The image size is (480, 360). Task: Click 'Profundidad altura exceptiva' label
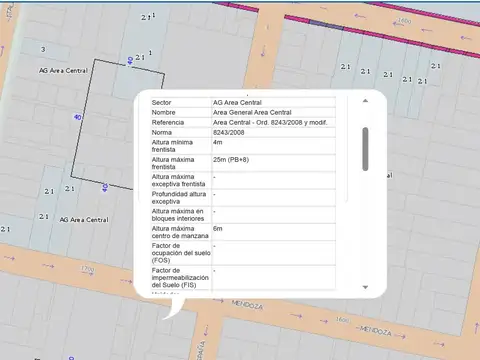pos(179,198)
